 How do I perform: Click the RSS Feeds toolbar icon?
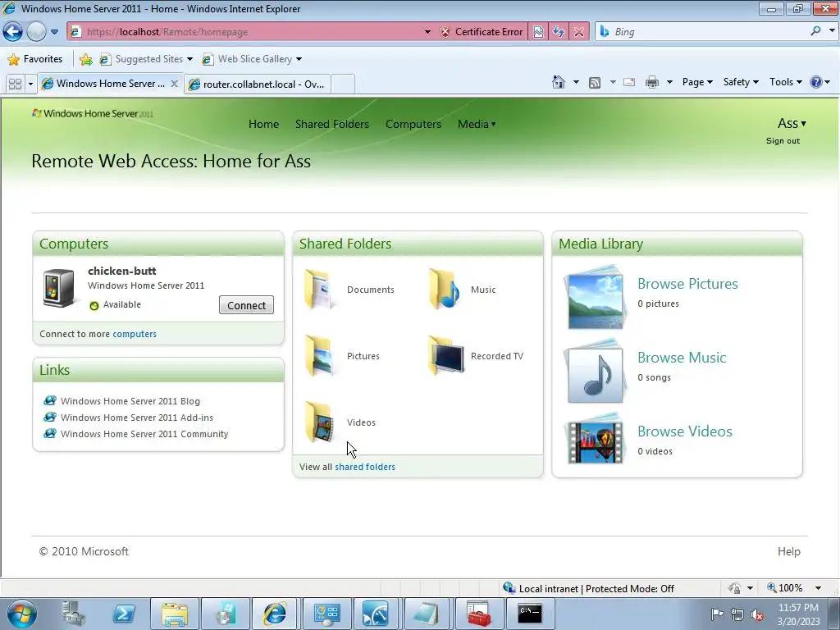pos(595,82)
